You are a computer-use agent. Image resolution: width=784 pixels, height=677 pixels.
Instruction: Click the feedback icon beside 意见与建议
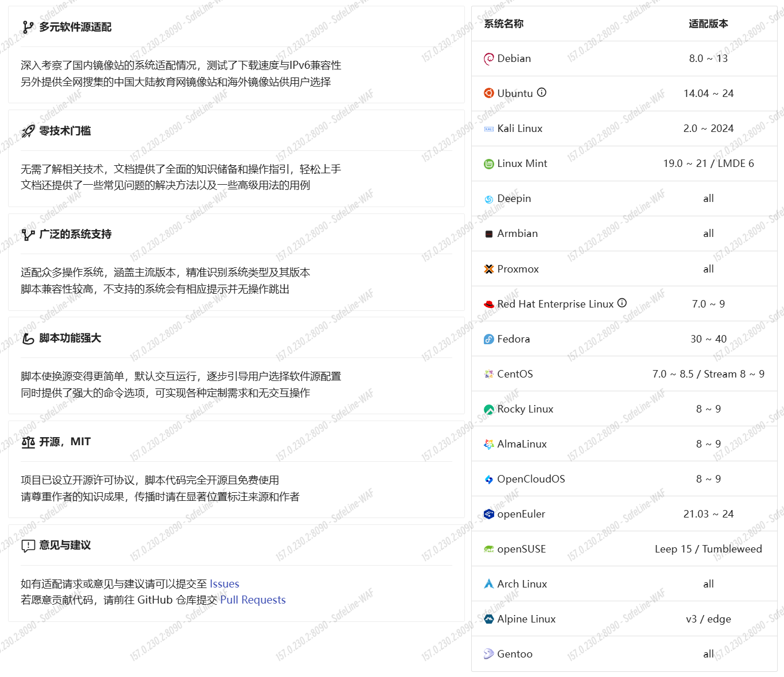point(28,546)
